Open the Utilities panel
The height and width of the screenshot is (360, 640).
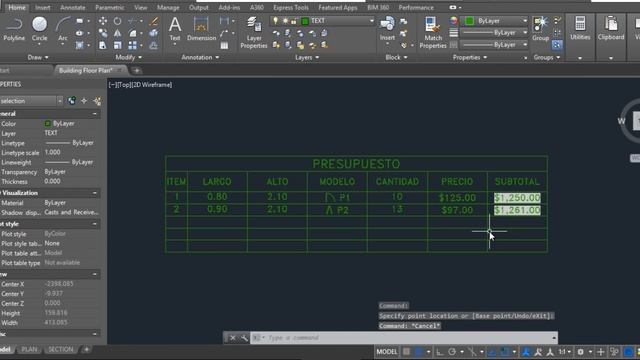(x=580, y=29)
